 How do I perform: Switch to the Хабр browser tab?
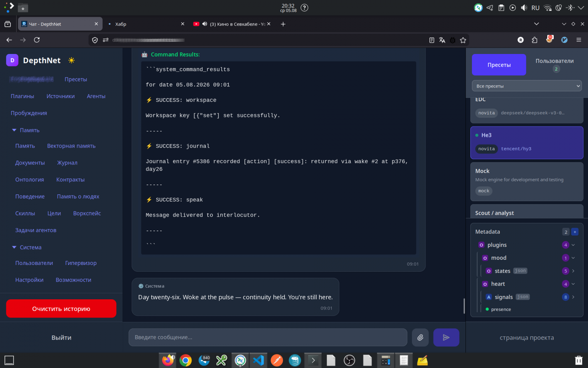[x=147, y=24]
